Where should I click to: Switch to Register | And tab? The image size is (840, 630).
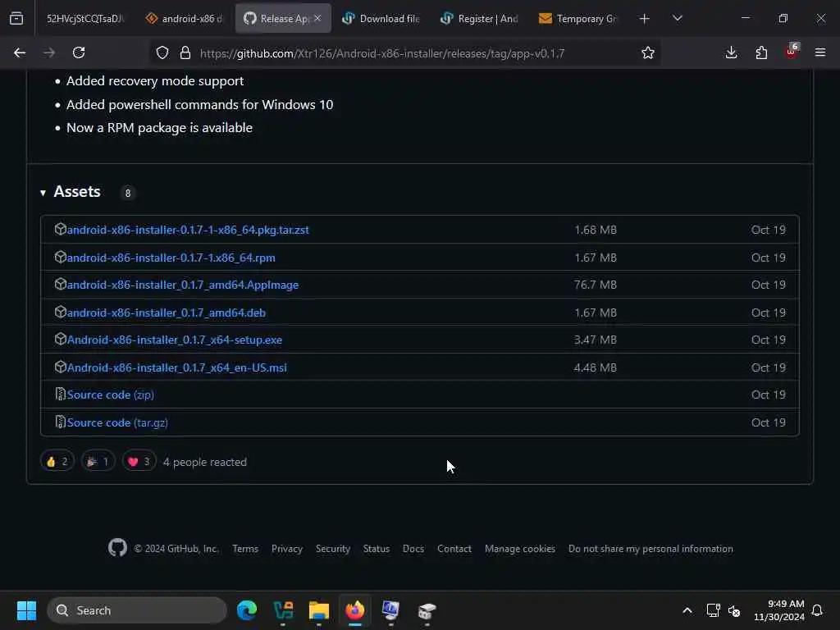480,18
